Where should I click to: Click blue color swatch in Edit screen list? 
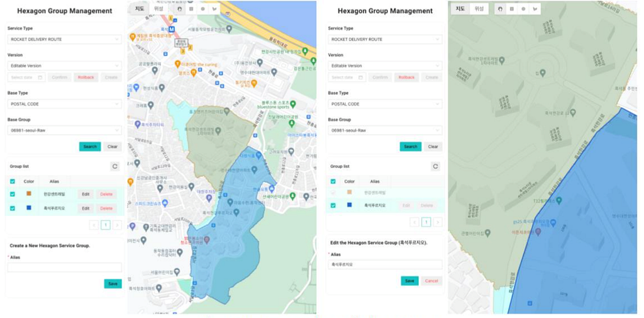[x=350, y=205]
